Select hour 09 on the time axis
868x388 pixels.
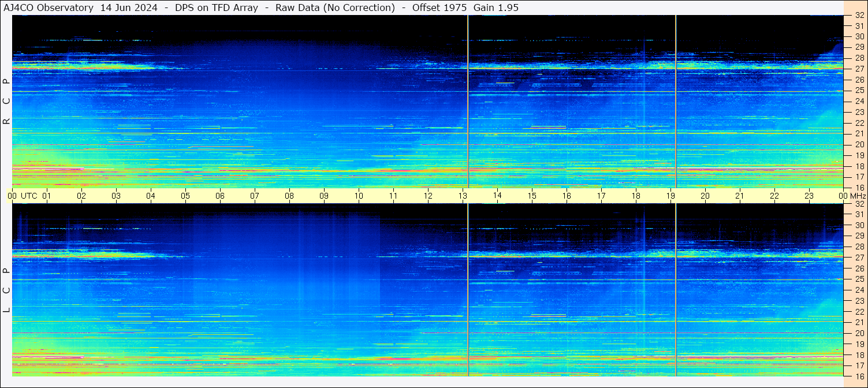coord(324,196)
